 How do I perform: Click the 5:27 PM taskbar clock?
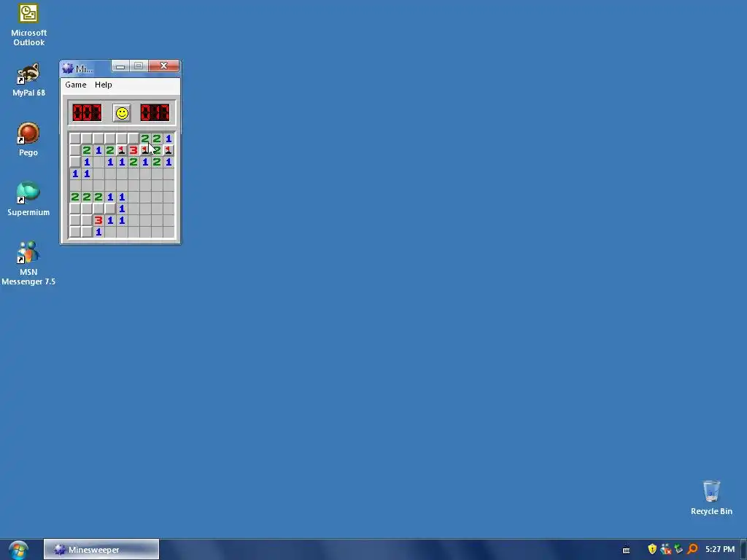tap(720, 550)
